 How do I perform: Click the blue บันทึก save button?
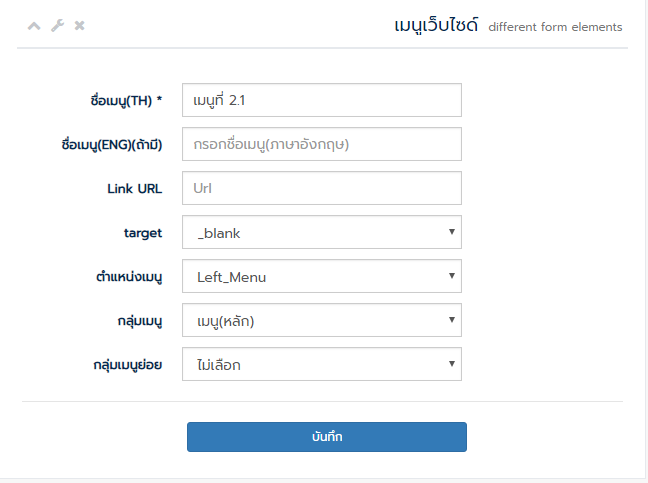pos(327,437)
